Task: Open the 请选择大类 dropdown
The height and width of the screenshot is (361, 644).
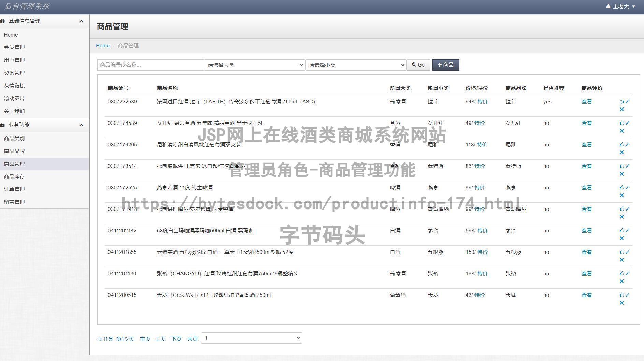Action: (x=254, y=64)
